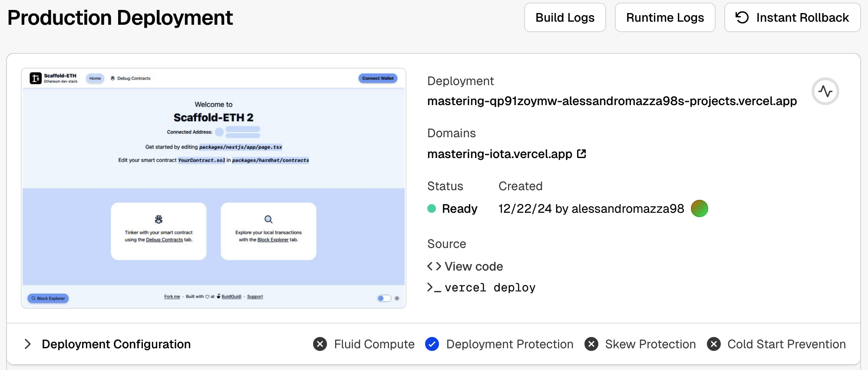Open Build Logs

click(564, 17)
